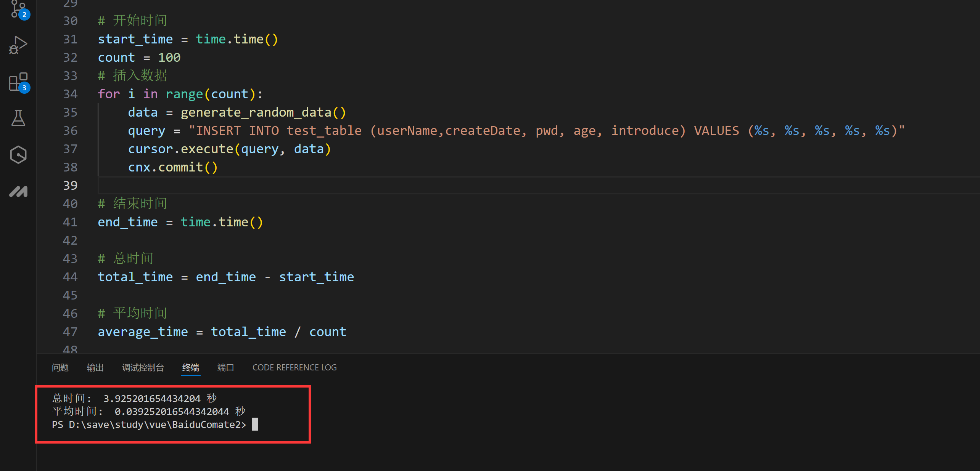Viewport: 980px width, 471px height.
Task: Open the Run and Debug view
Action: 18,45
